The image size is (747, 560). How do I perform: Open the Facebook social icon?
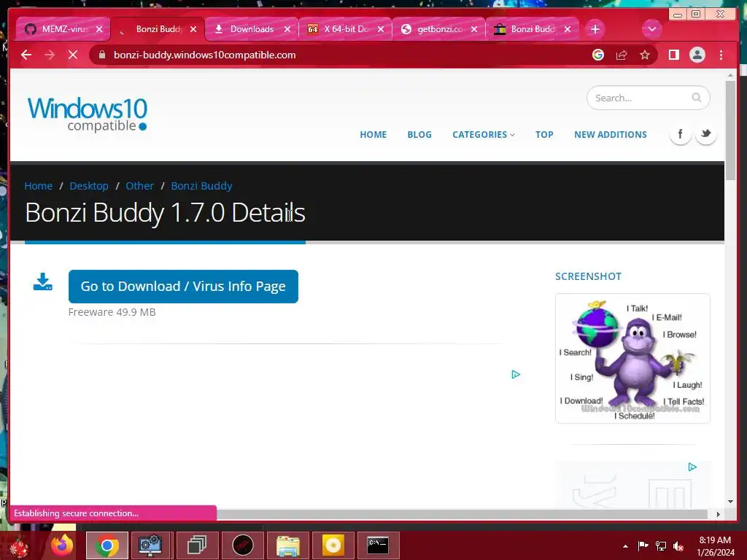(681, 134)
